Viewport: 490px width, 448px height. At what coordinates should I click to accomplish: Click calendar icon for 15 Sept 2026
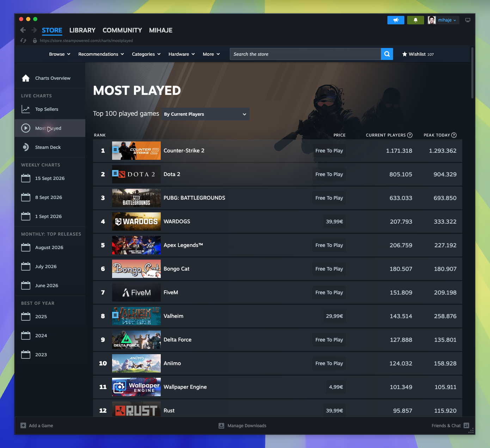(26, 178)
